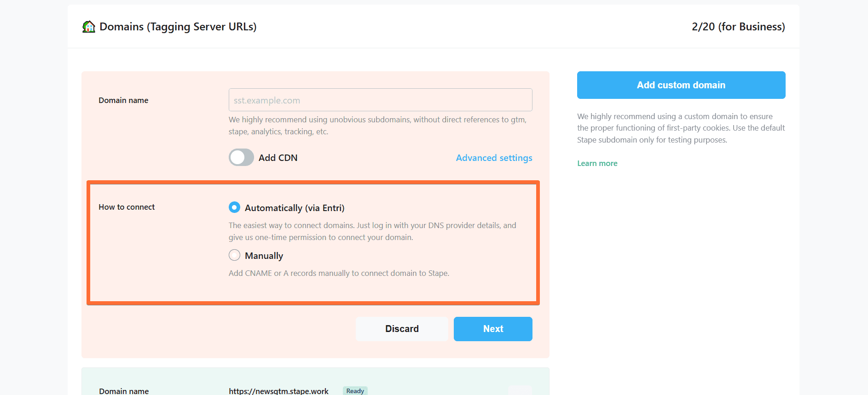Click the custom domain recommendation paragraph
Screen dimensions: 868x395
point(681,128)
